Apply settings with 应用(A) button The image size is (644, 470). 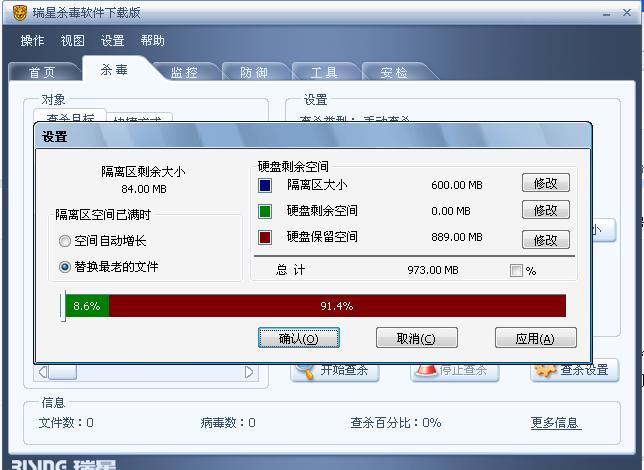point(536,338)
